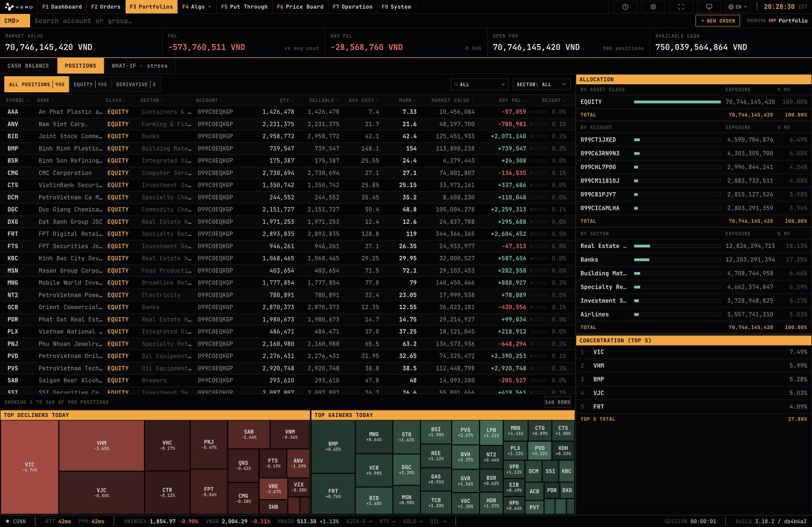Click sort icon beside QTY column header
The image size is (812, 527).
[293, 100]
